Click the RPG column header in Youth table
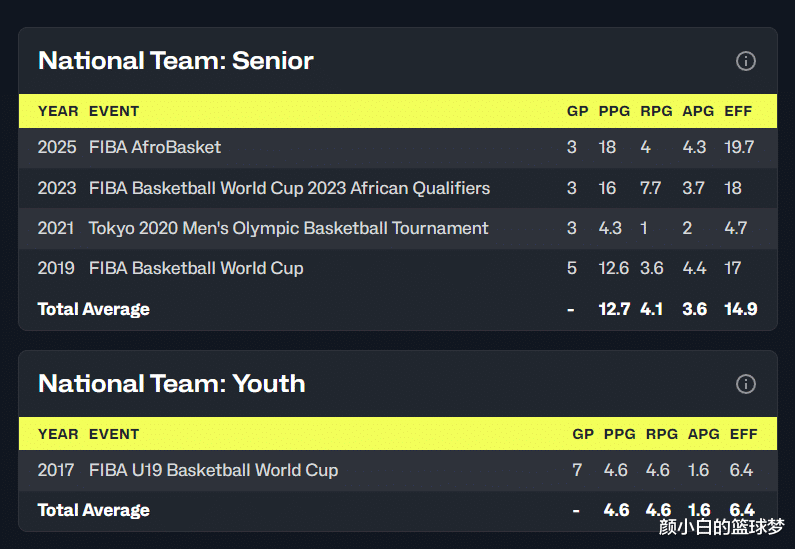Image resolution: width=795 pixels, height=549 pixels. 662,434
